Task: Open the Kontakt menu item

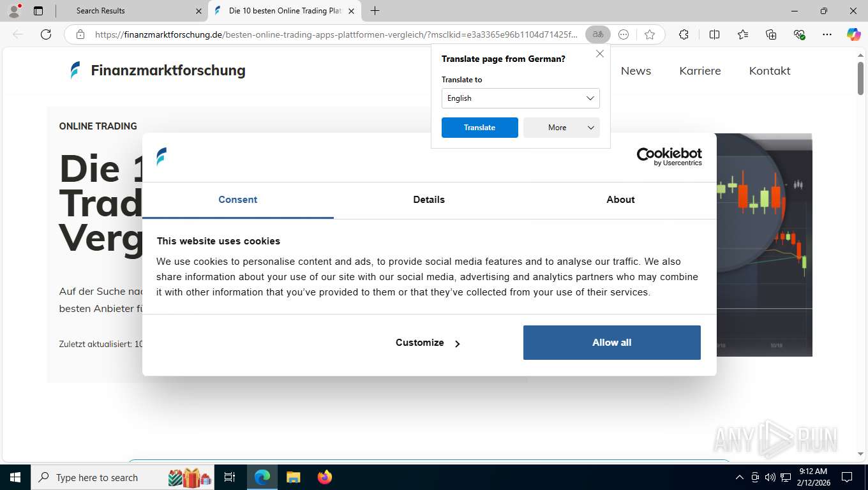Action: click(770, 71)
